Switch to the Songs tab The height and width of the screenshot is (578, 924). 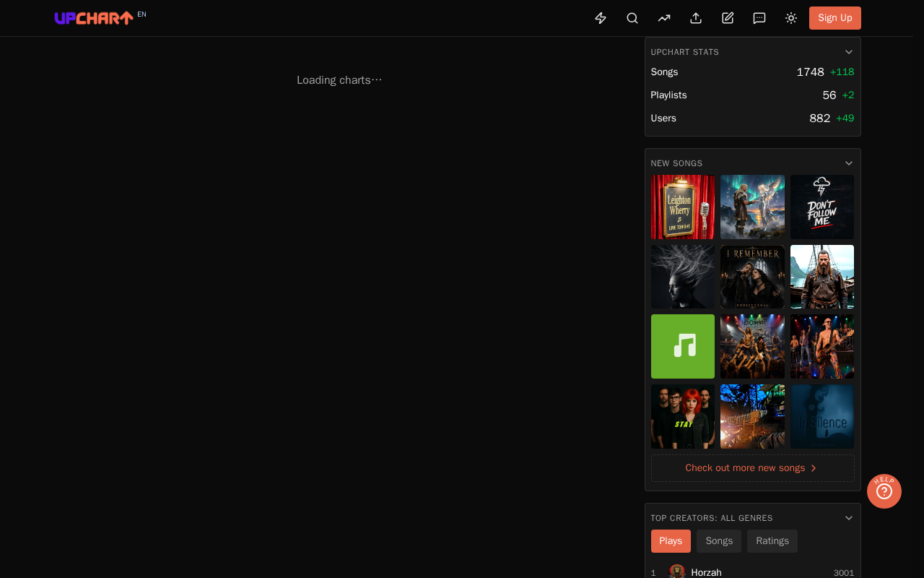click(719, 541)
